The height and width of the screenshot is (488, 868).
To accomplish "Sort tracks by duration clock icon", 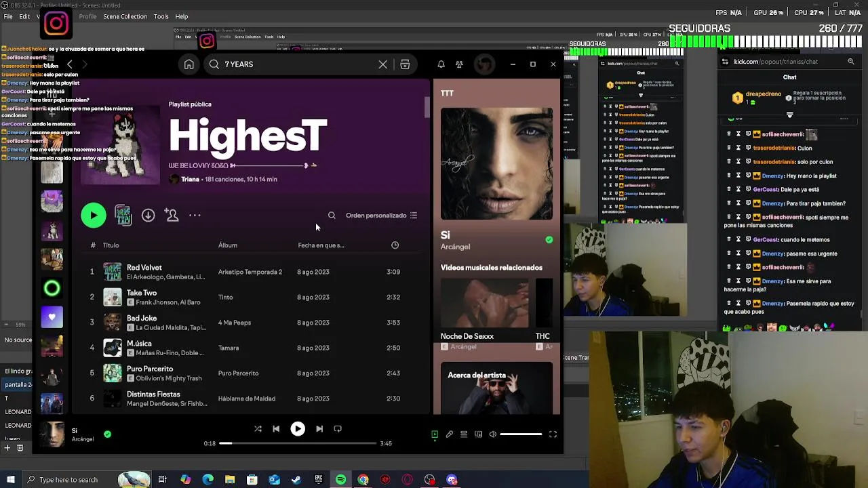I will tap(395, 245).
